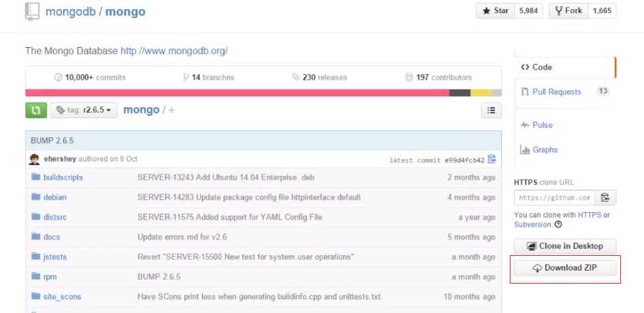The width and height of the screenshot is (644, 313).
Task: Open the mongo repository title link
Action: 125,12
